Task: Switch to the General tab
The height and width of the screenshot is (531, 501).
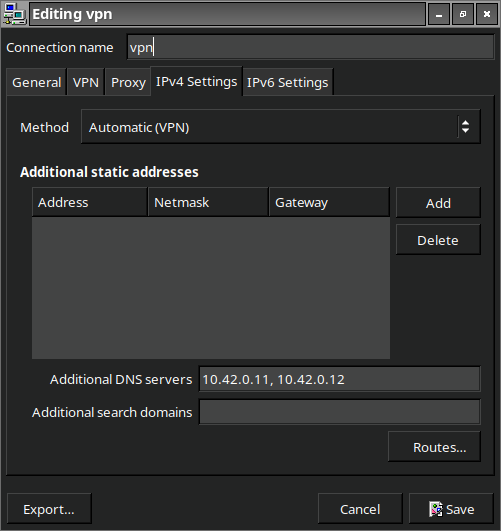Action: [36, 82]
